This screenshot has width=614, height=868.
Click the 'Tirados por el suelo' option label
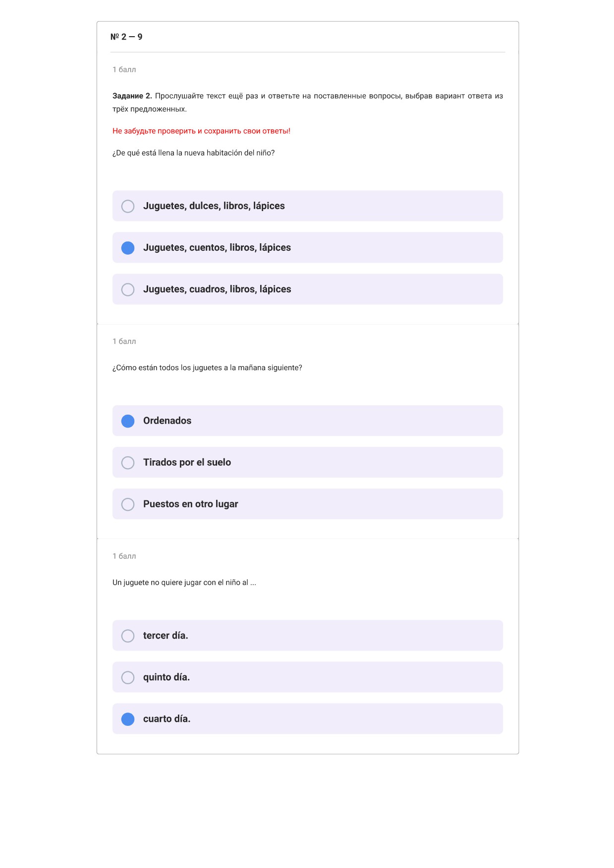[187, 462]
